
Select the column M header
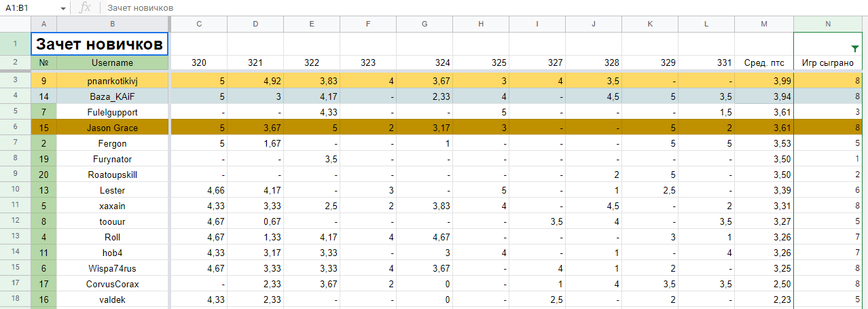point(763,24)
